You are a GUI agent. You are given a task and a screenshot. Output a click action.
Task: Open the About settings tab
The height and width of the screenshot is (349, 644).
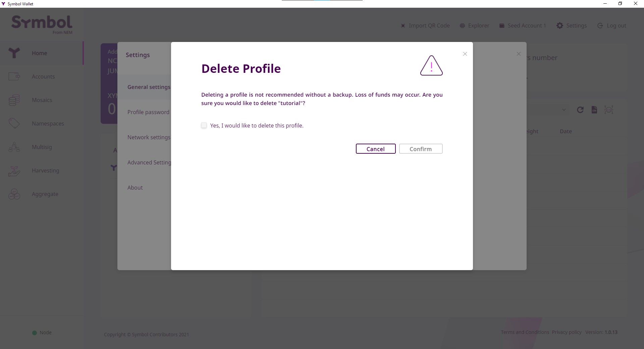[x=135, y=188]
